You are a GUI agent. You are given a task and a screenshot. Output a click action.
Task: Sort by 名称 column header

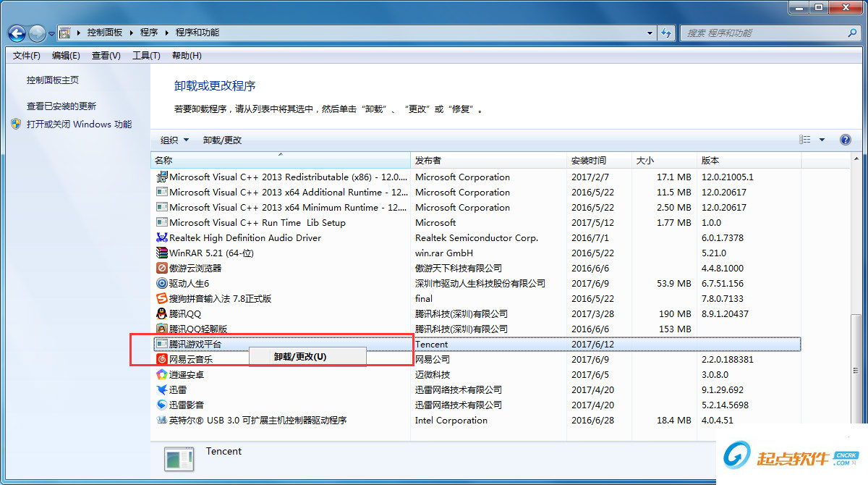[281, 161]
